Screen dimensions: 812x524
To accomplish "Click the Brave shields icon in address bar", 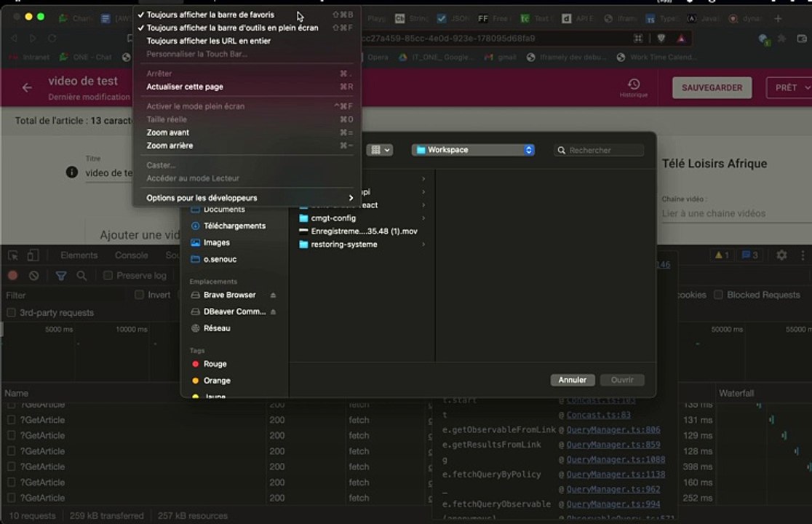I will click(661, 39).
